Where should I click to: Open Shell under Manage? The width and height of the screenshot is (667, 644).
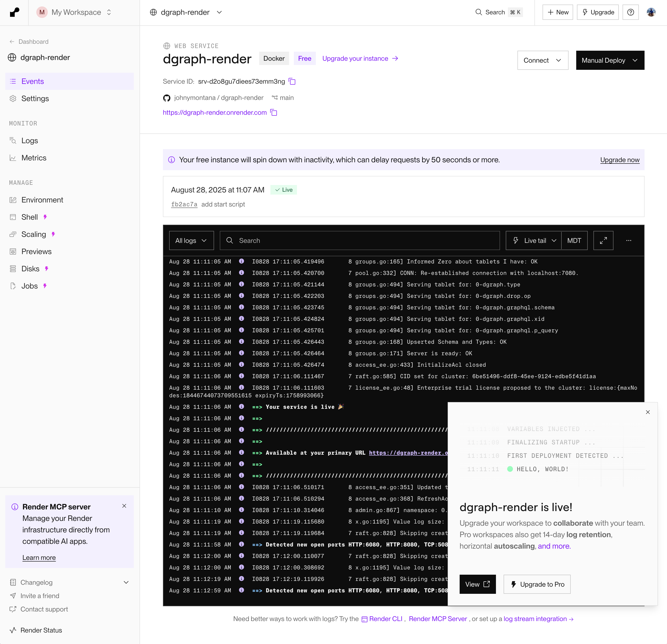[x=70, y=217]
